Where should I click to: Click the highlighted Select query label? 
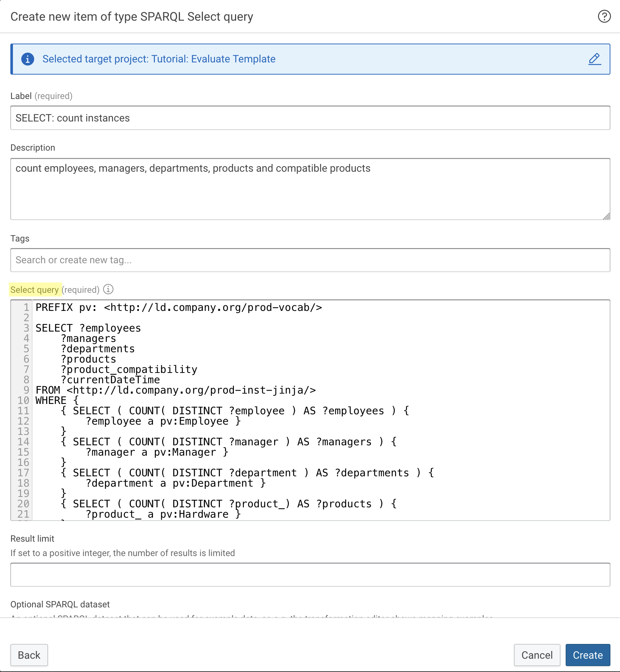pos(35,289)
